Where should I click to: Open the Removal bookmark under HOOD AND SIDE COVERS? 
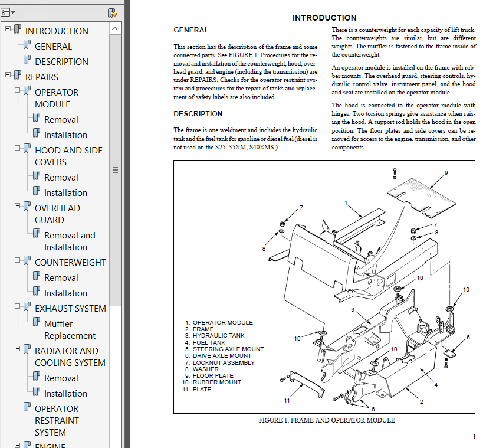tap(61, 178)
